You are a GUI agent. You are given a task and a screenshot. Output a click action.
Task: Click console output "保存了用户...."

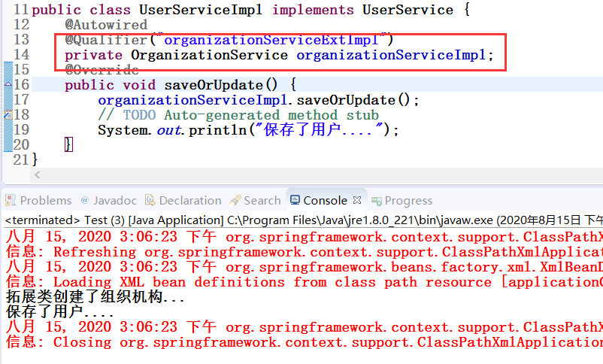(x=59, y=311)
